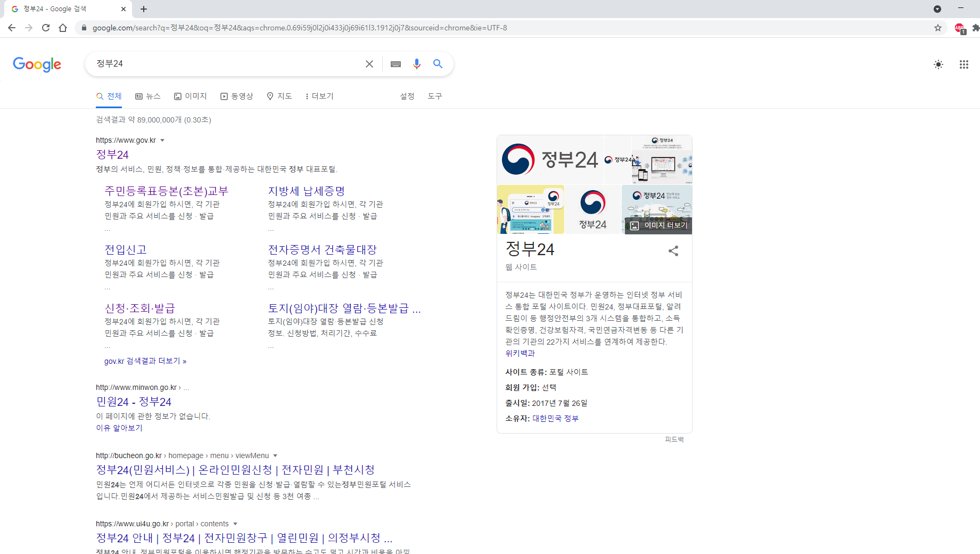Viewport: 980px width, 554px height.
Task: Open the 부천시청 정부24 민원서비스 result
Action: click(235, 470)
